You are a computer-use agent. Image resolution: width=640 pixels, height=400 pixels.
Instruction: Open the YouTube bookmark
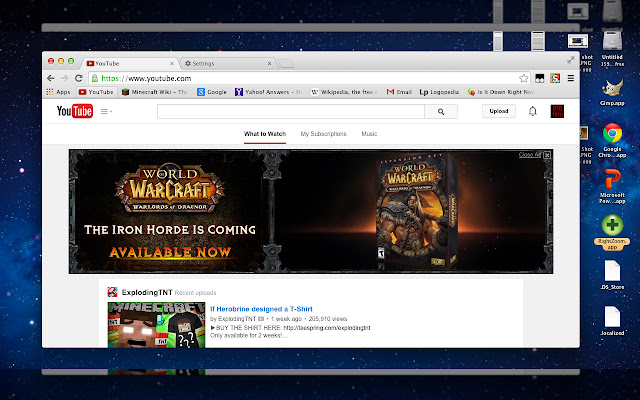click(96, 92)
